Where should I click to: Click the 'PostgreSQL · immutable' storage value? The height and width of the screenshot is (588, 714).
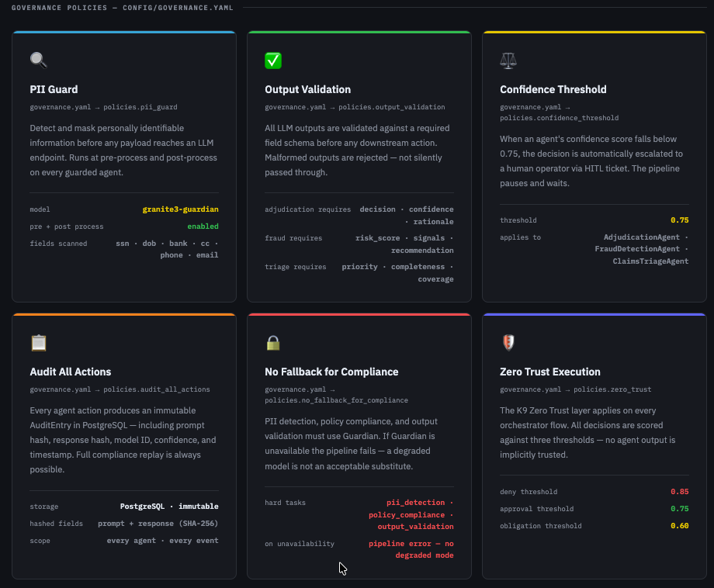tap(169, 507)
